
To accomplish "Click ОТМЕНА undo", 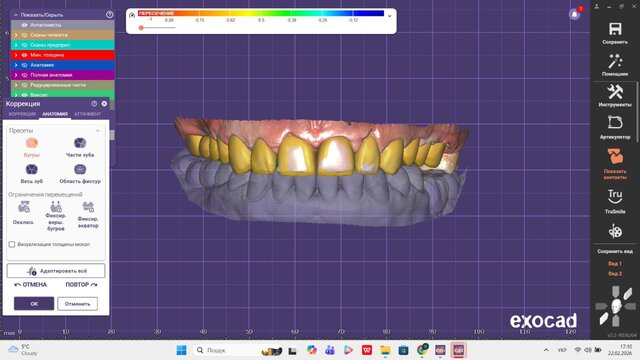I will (31, 284).
